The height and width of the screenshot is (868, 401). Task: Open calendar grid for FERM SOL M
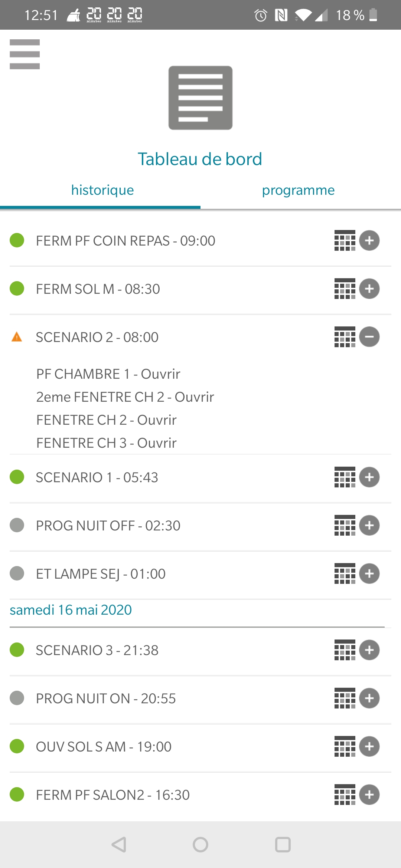tap(345, 289)
